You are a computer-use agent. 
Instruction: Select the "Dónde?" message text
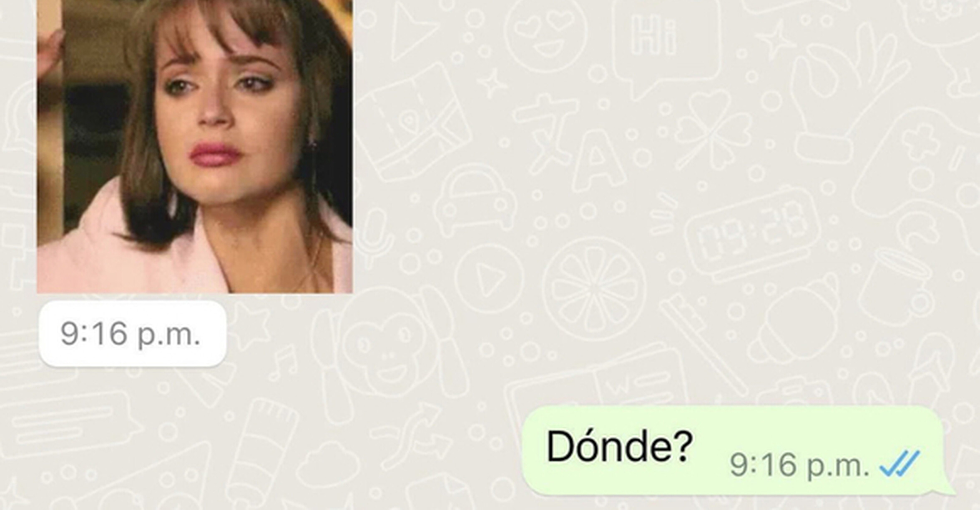tap(619, 447)
